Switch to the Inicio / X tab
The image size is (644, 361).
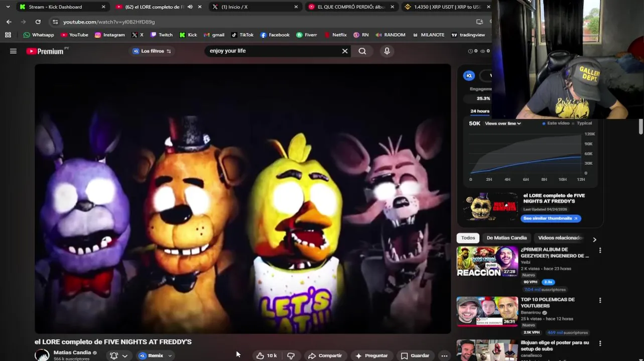point(254,7)
